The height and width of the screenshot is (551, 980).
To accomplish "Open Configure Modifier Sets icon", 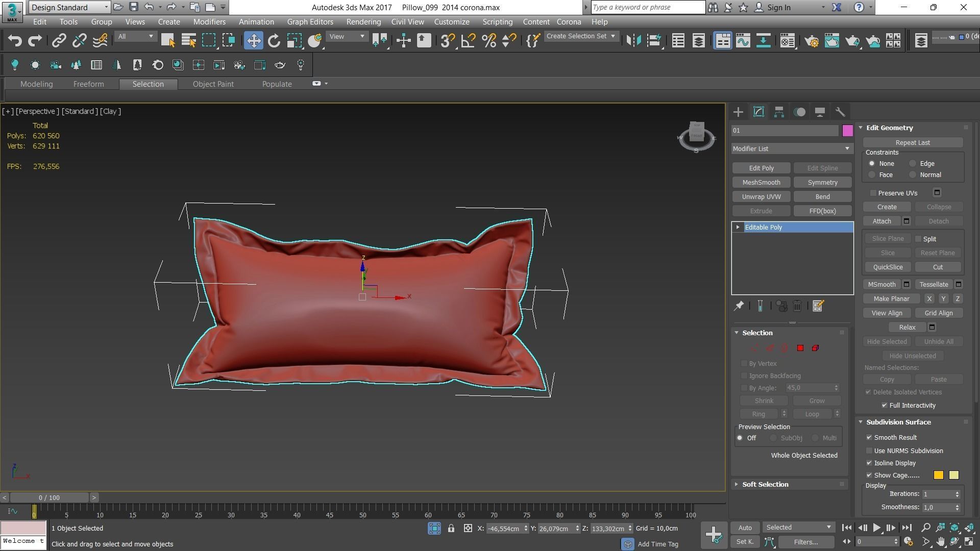I will [x=818, y=306].
